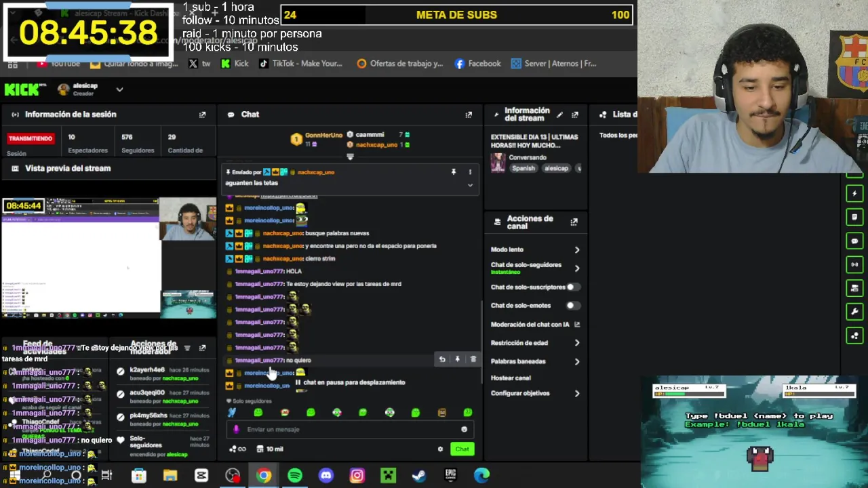Viewport: 868px width, 488px height.
Task: Click the green Chat send button
Action: click(x=462, y=449)
